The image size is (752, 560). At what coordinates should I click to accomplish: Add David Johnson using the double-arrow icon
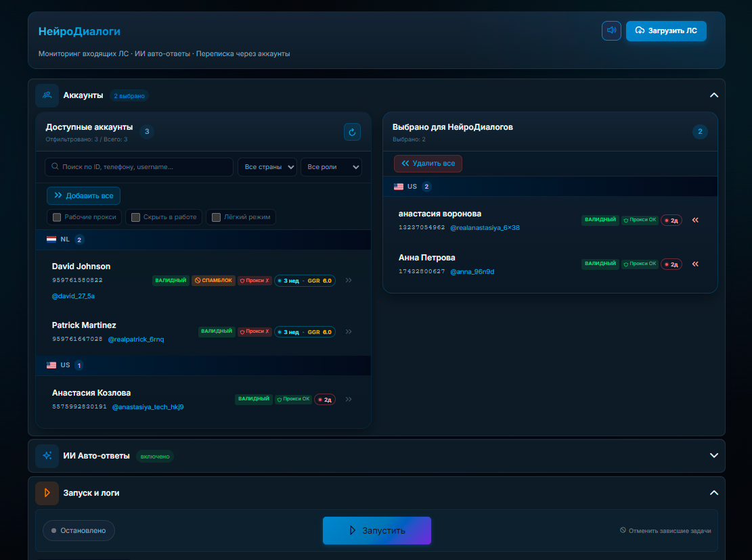point(349,280)
